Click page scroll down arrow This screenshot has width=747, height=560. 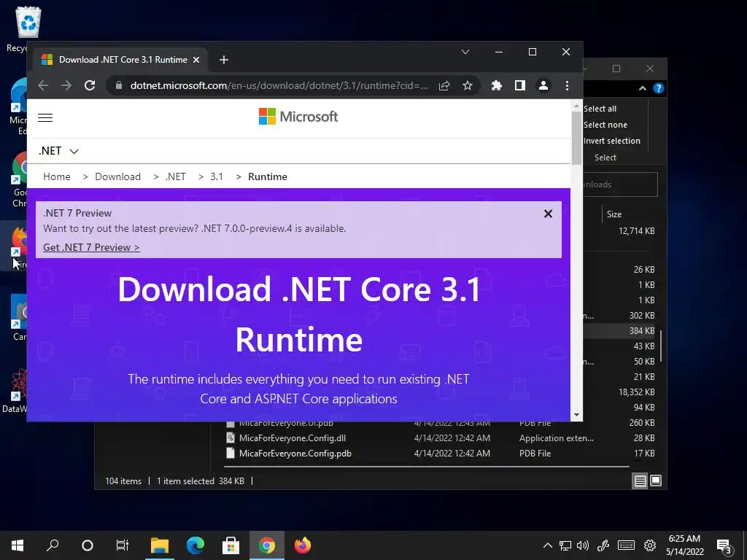click(576, 415)
